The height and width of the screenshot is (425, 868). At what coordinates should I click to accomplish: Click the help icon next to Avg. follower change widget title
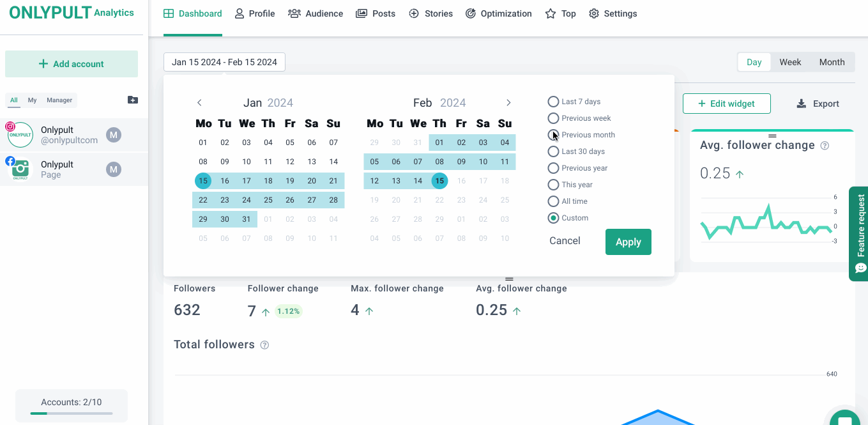click(825, 146)
